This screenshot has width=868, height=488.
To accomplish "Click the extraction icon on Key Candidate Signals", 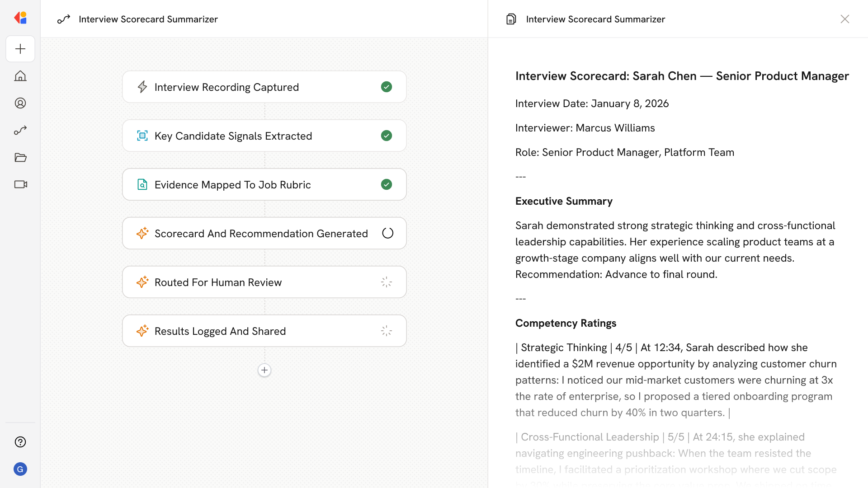I will coord(142,136).
